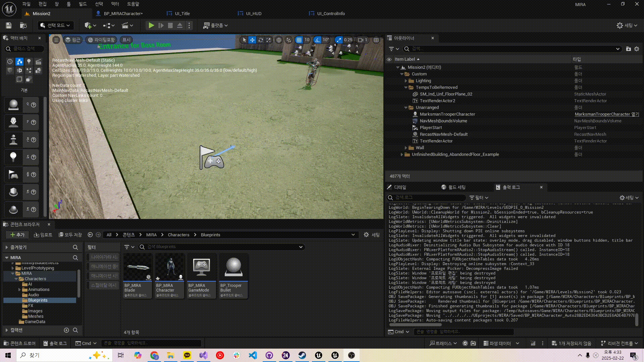Click the Eject button in play controls

coord(180,25)
